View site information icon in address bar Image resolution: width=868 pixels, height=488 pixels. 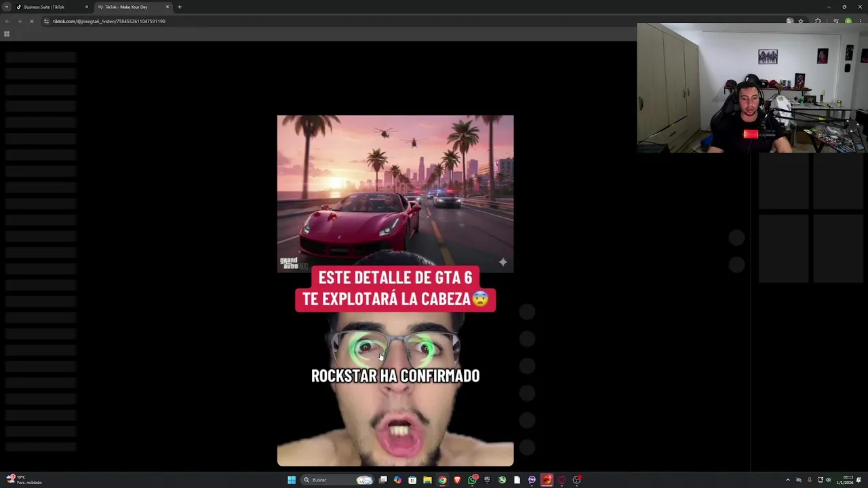click(46, 21)
